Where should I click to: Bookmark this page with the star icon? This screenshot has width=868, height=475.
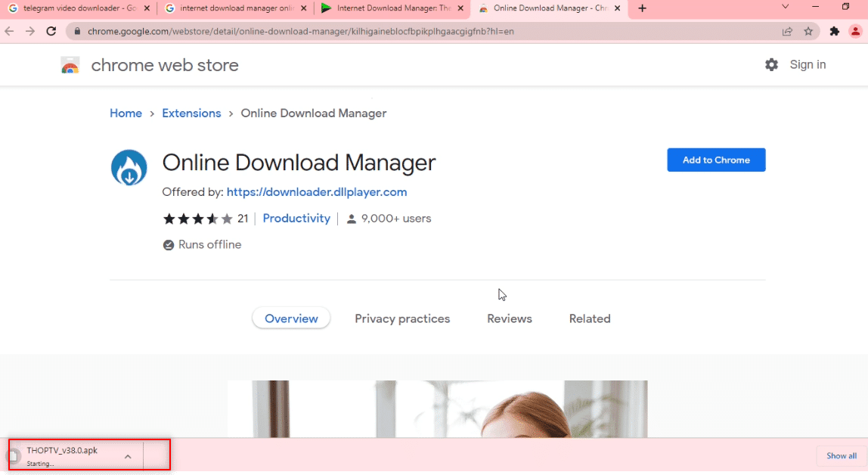point(809,31)
